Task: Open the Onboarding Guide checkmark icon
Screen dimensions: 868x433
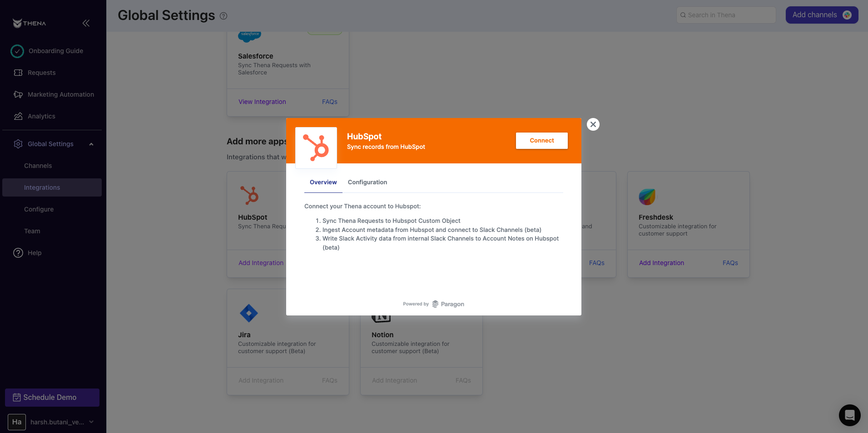Action: coord(17,51)
